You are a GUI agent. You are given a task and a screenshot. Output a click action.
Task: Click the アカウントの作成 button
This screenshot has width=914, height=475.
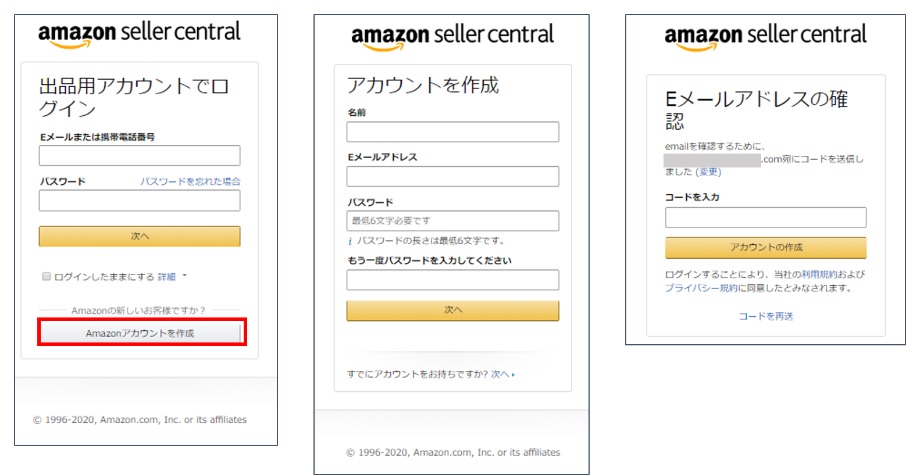[765, 247]
